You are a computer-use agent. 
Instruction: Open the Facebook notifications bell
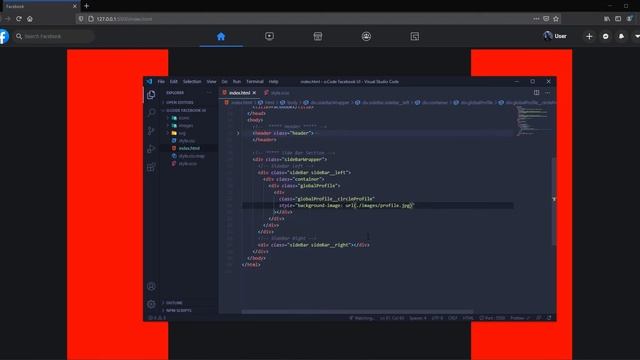tap(621, 36)
